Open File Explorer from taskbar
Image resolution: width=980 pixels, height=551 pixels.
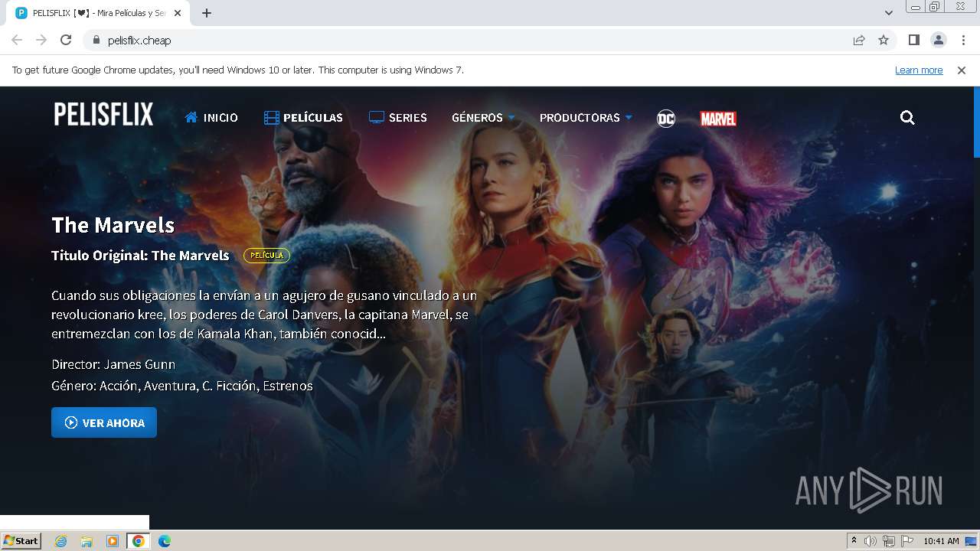(87, 541)
